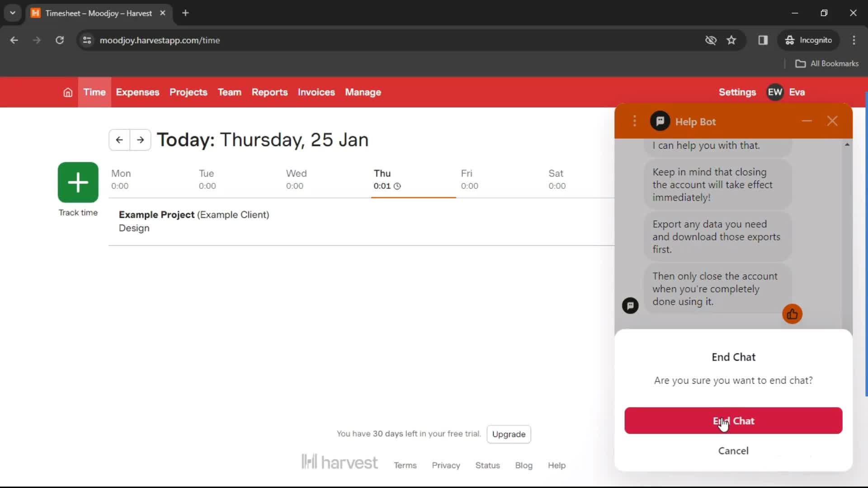
Task: Minimize the Help Bot chat window
Action: pyautogui.click(x=807, y=121)
